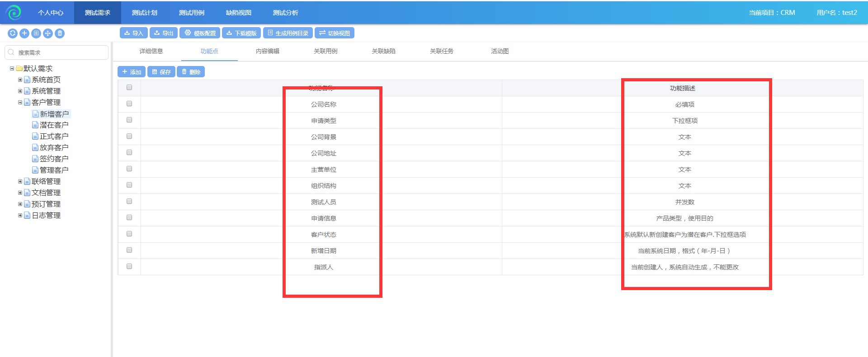This screenshot has width=868, height=357.
Task: Collapse the 客户管理 tree node
Action: coord(20,102)
